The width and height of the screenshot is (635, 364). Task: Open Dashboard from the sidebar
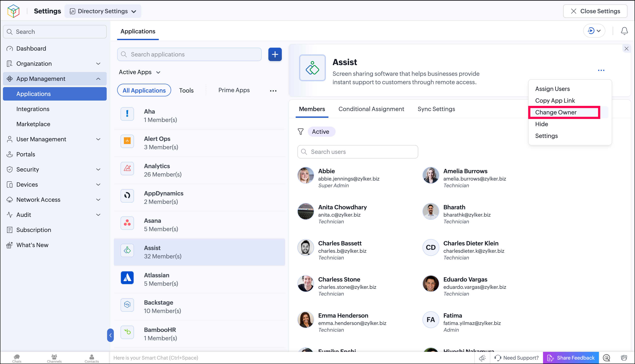(55, 48)
